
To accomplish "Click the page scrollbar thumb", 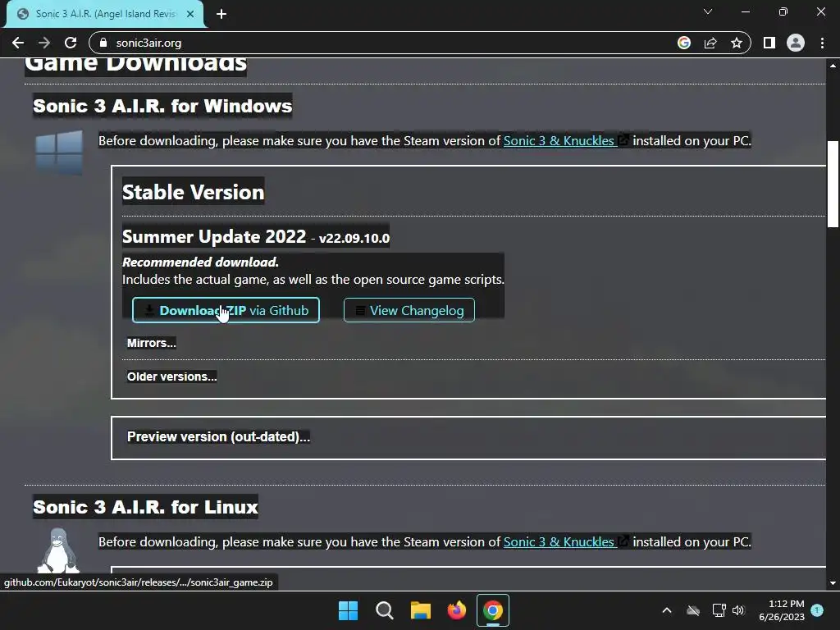I will click(833, 185).
